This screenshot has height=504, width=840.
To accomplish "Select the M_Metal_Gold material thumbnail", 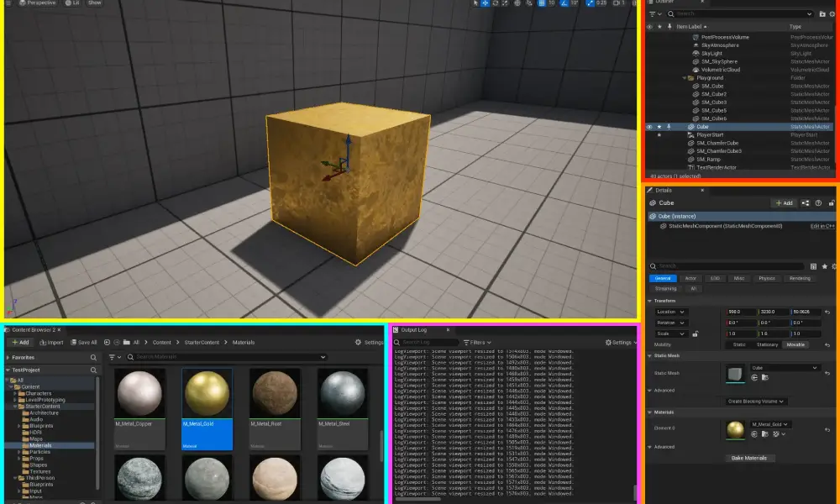I will pos(207,393).
